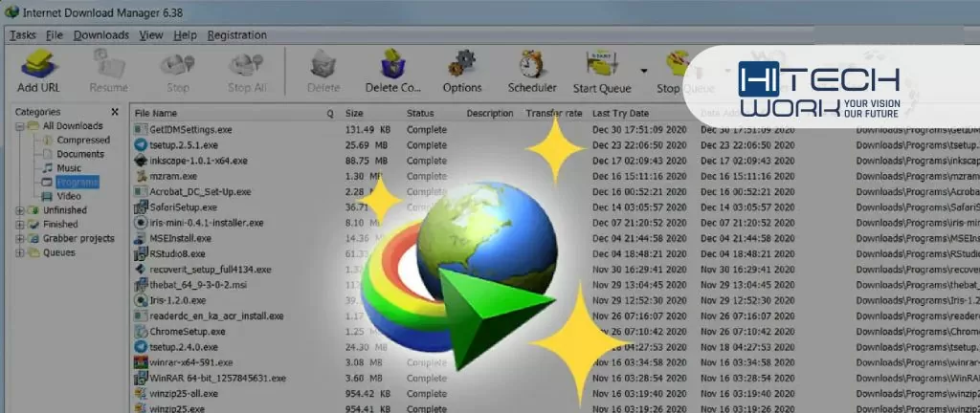Open the Help menu

[185, 35]
